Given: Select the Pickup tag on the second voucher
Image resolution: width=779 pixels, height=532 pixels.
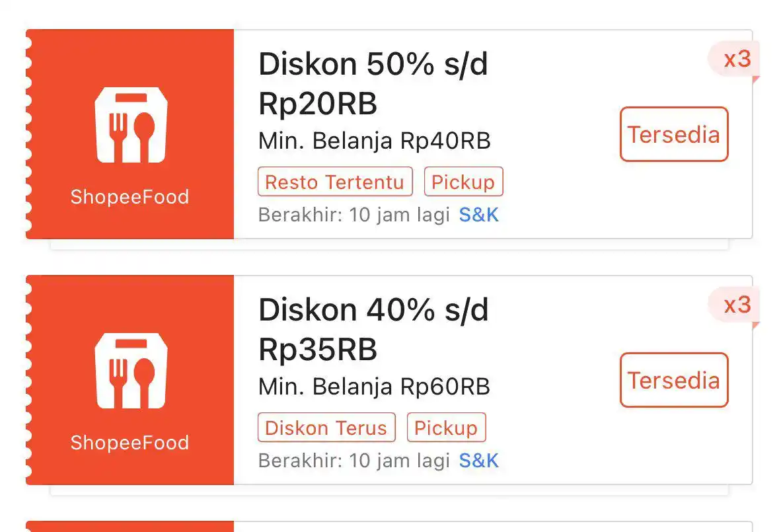Looking at the screenshot, I should [x=447, y=428].
